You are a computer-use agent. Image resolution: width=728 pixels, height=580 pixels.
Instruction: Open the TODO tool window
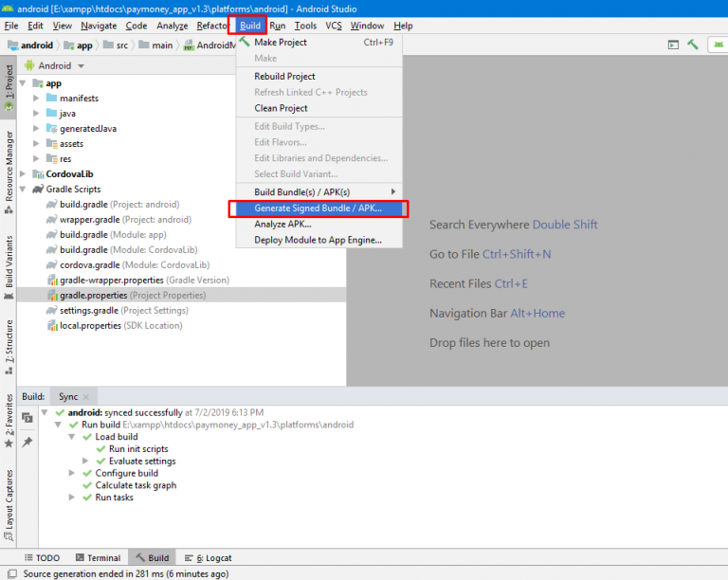tap(41, 558)
